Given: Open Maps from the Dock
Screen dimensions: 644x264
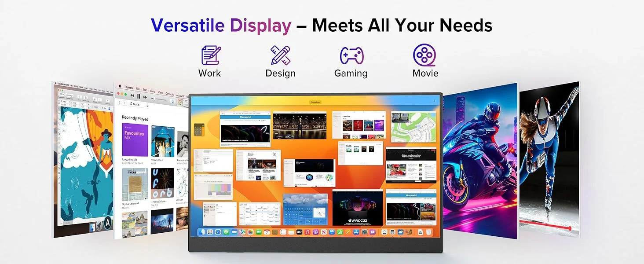Looking at the screenshot, I should 242,232.
